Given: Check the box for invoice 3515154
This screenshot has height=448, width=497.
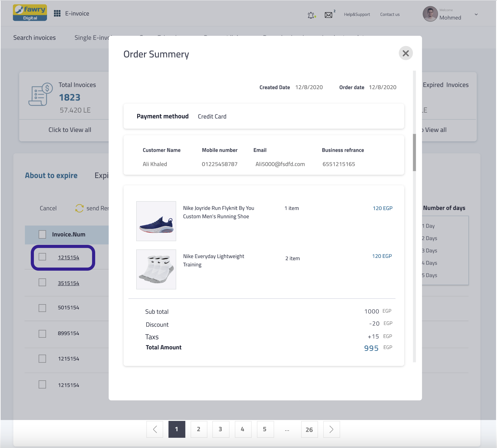Looking at the screenshot, I should tap(42, 282).
